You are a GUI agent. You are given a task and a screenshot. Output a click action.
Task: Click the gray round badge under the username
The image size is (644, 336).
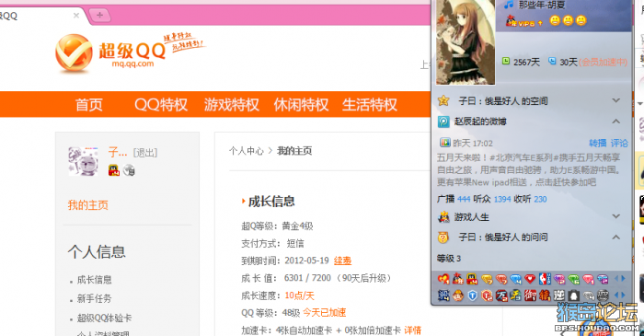pyautogui.click(x=129, y=170)
